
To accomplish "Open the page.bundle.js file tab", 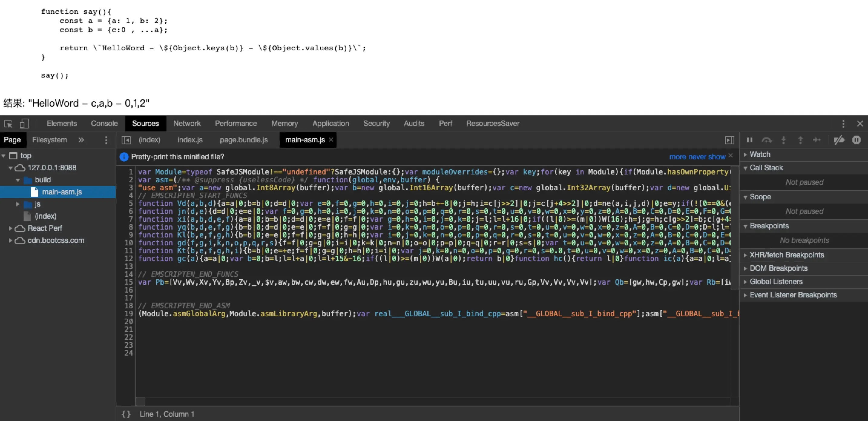I will pyautogui.click(x=244, y=140).
